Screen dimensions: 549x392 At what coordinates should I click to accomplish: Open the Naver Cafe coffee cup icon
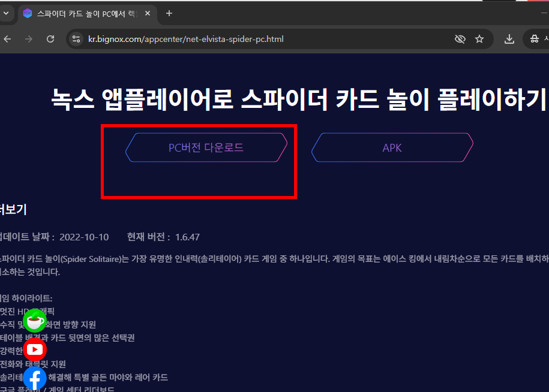[35, 321]
